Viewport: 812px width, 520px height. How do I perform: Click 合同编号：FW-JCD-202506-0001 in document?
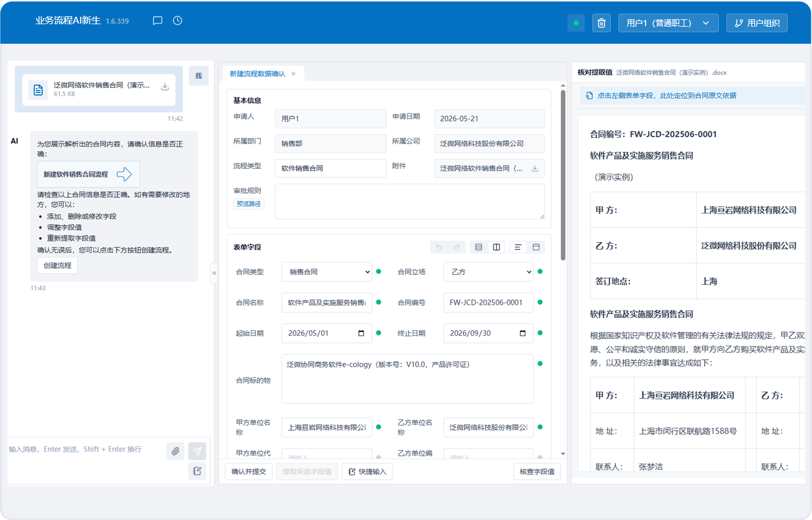tap(654, 134)
